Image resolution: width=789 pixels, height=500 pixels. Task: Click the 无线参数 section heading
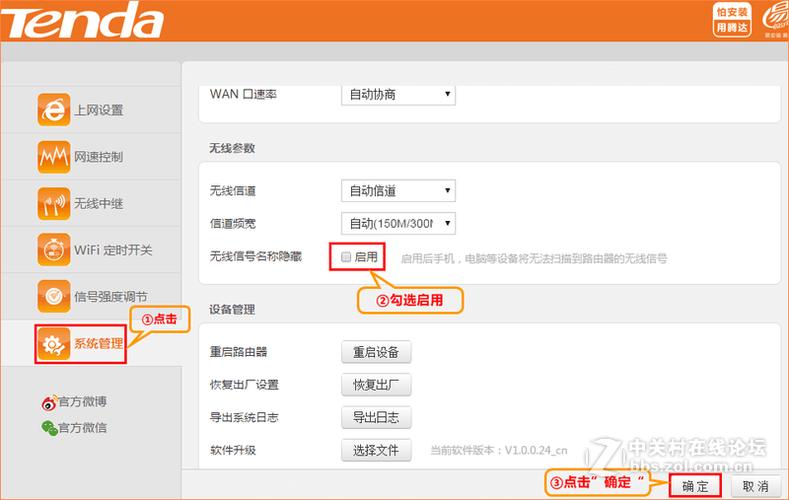tap(232, 148)
